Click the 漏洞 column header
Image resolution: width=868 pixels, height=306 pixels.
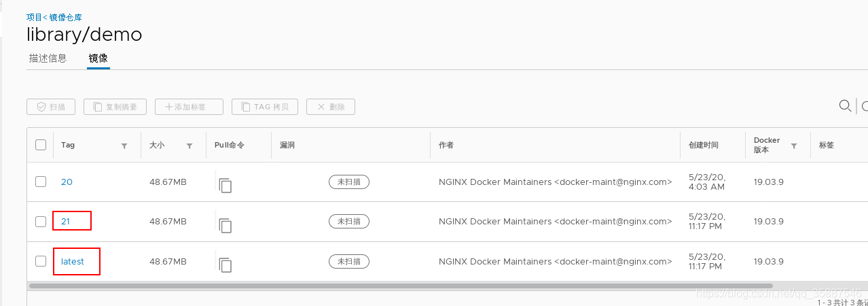[x=287, y=146]
